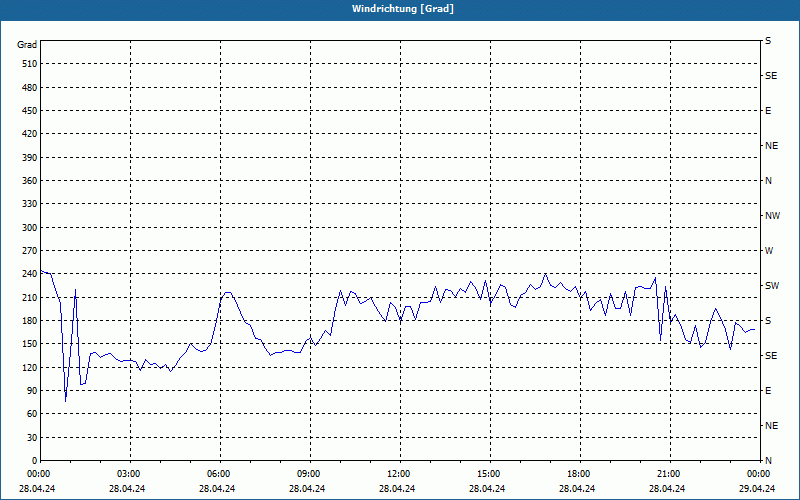Click the 30 degree axis label

click(x=32, y=437)
